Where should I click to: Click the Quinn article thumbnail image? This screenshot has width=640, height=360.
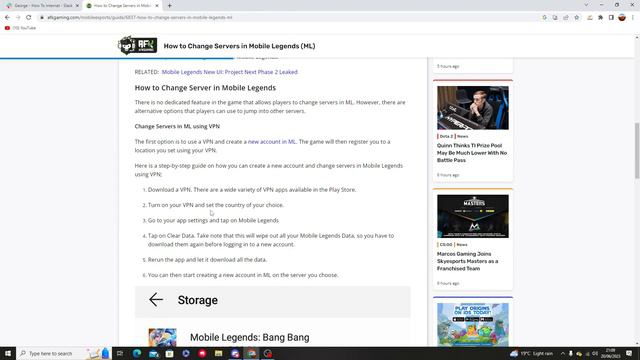(473, 108)
